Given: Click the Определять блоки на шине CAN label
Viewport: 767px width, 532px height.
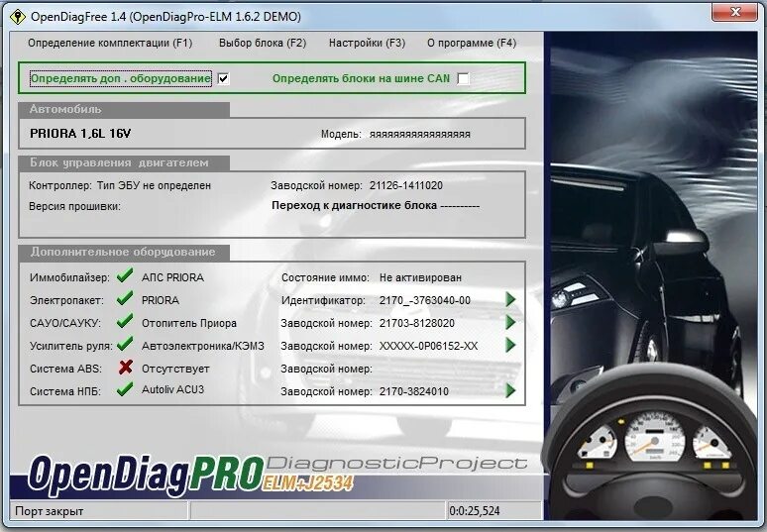Looking at the screenshot, I should [x=361, y=78].
